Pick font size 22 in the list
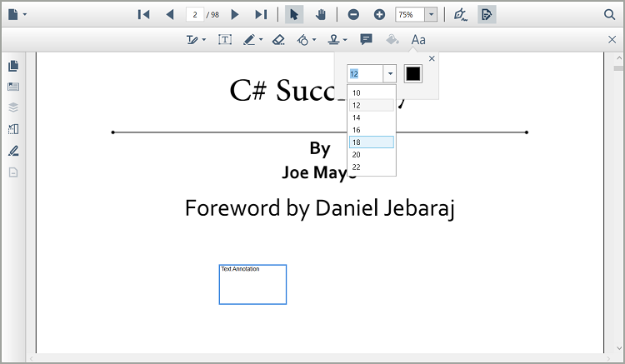This screenshot has height=364, width=625. tap(371, 167)
